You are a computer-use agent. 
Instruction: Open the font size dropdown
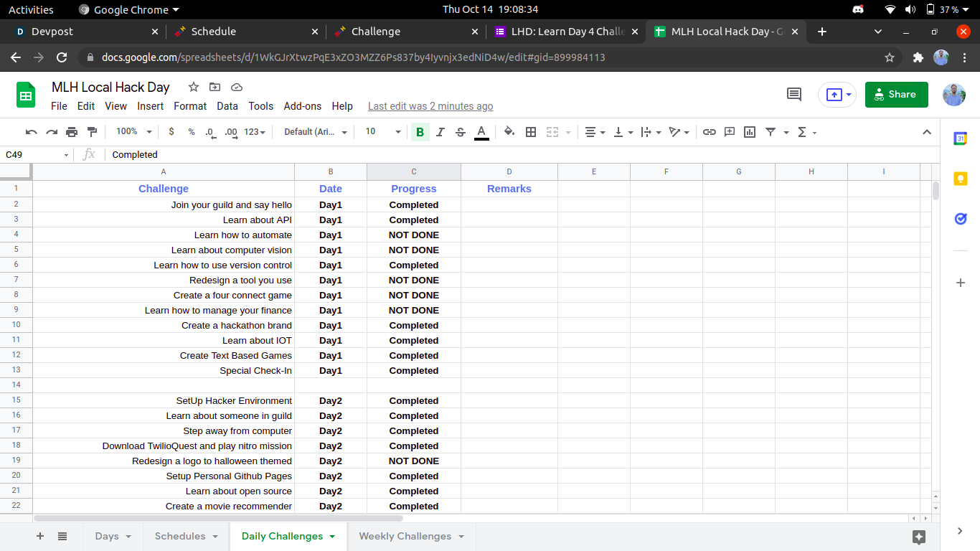point(383,132)
